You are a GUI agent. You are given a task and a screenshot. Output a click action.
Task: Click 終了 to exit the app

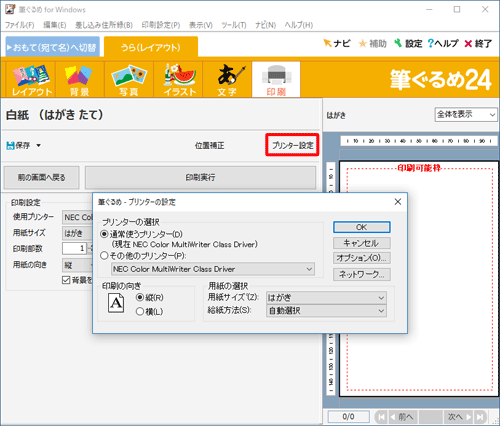[x=478, y=43]
